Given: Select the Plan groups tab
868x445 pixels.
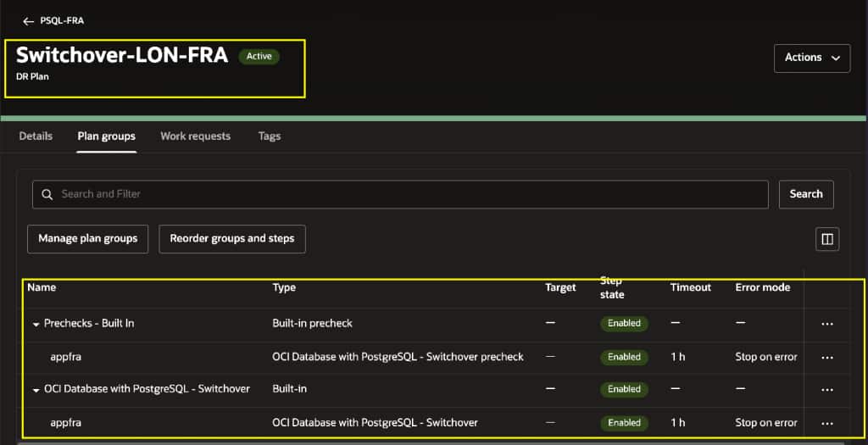Looking at the screenshot, I should click(x=106, y=136).
